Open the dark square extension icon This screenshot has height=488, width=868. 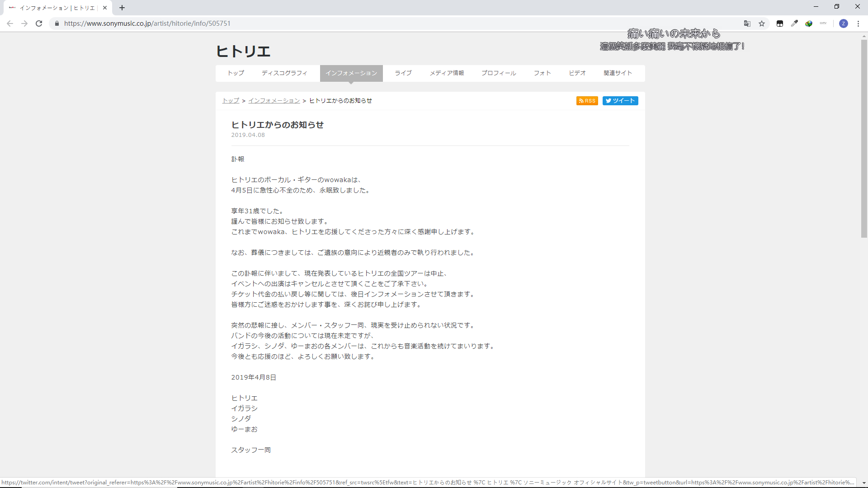point(780,23)
